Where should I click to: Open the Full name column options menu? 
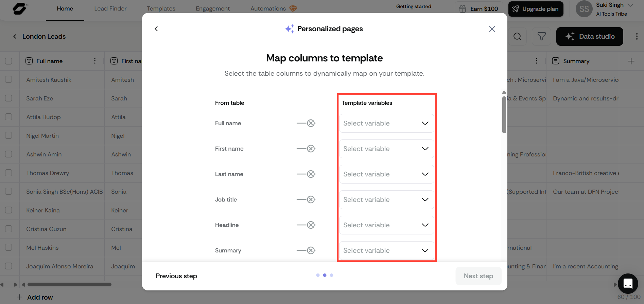coord(95,61)
